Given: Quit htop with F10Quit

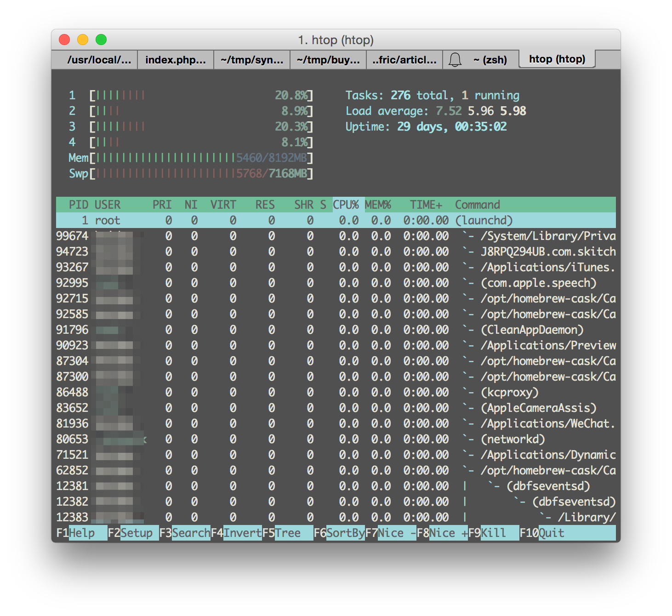Looking at the screenshot, I should 542,533.
